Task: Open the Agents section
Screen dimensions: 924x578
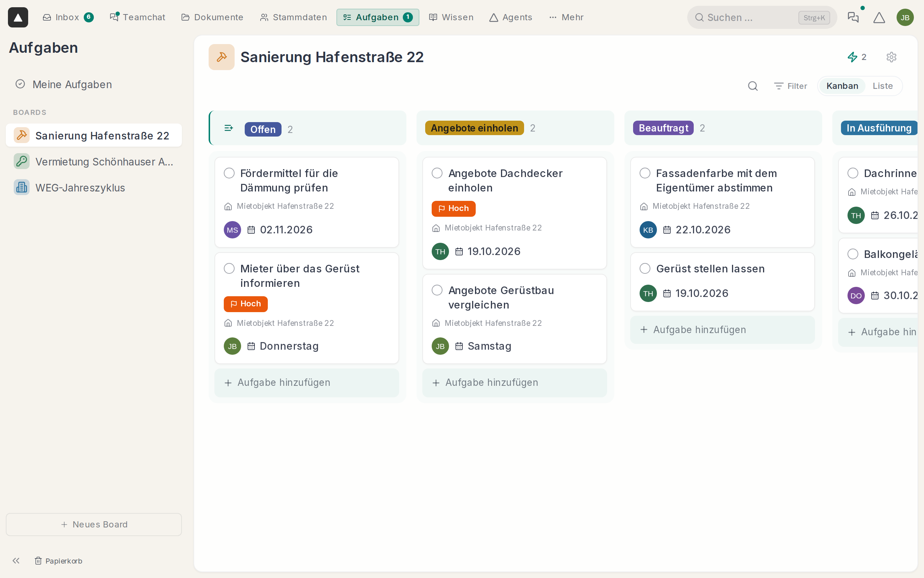Action: pyautogui.click(x=510, y=17)
